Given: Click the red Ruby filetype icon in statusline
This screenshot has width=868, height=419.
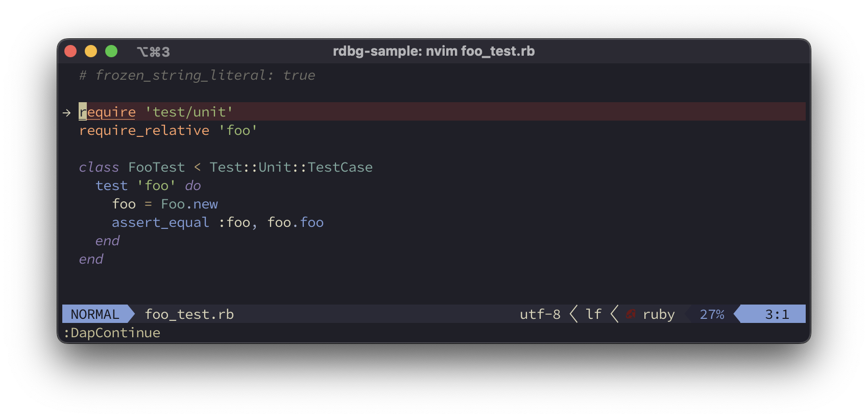Looking at the screenshot, I should (631, 314).
